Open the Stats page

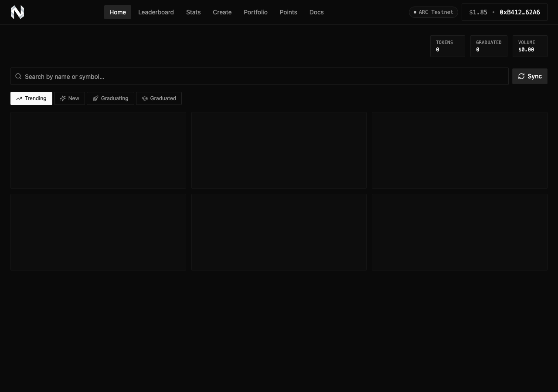pyautogui.click(x=194, y=12)
